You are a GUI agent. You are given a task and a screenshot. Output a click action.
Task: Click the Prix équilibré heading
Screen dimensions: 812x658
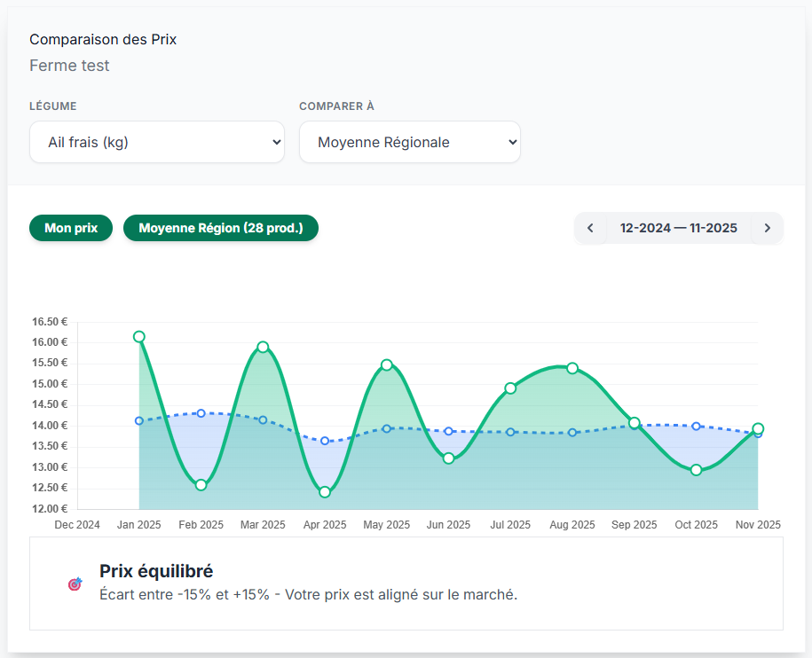pos(156,571)
